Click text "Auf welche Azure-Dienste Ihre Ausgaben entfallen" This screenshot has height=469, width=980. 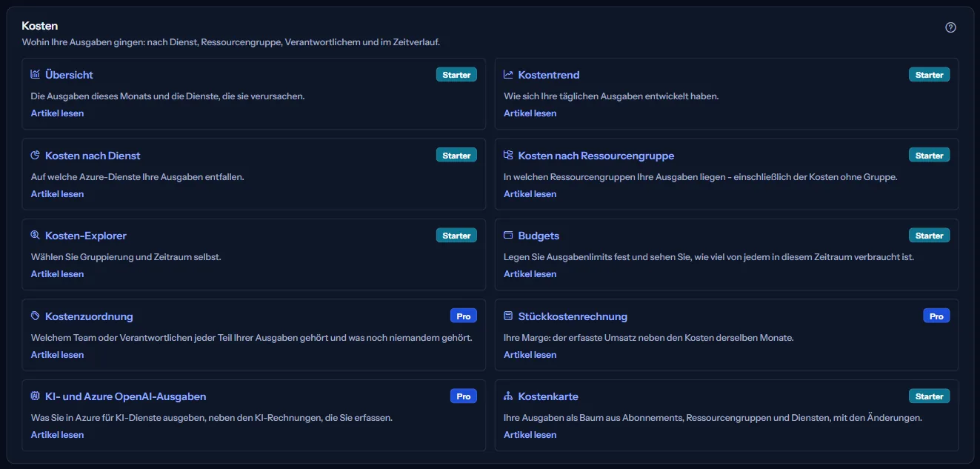coord(137,177)
